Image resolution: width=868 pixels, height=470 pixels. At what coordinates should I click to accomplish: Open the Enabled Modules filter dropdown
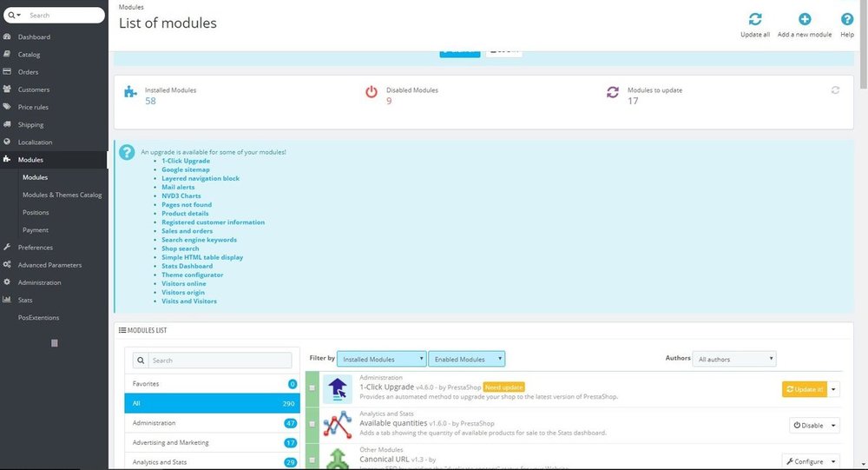tap(466, 359)
